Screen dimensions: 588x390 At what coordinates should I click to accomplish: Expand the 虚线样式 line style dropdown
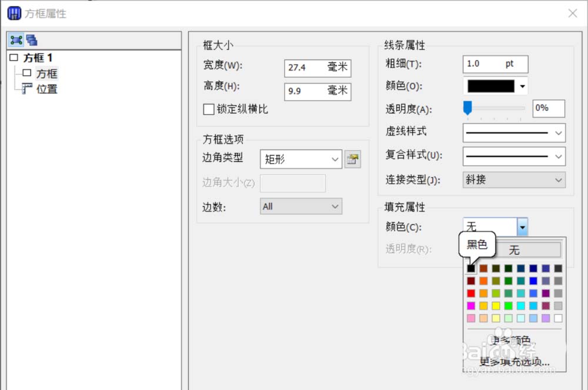point(514,133)
